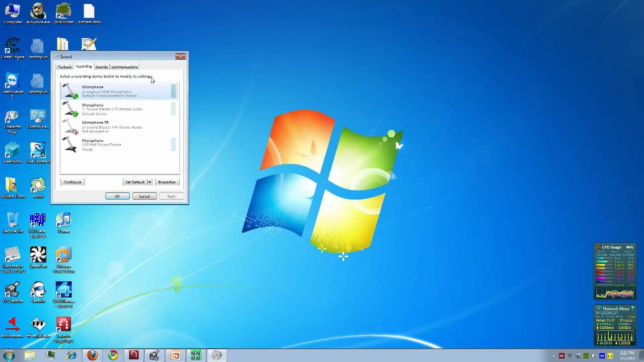Image resolution: width=644 pixels, height=362 pixels.
Task: Open the Start menu orb
Action: (x=9, y=355)
